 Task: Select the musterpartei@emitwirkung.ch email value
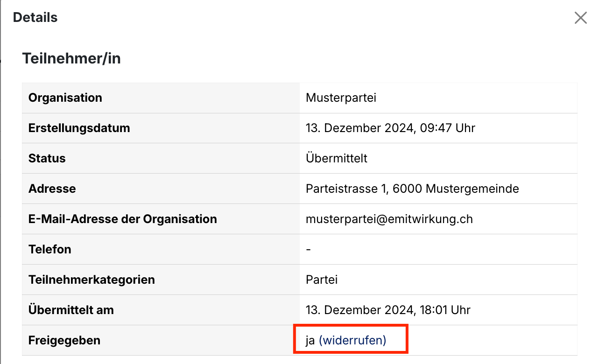coord(389,219)
